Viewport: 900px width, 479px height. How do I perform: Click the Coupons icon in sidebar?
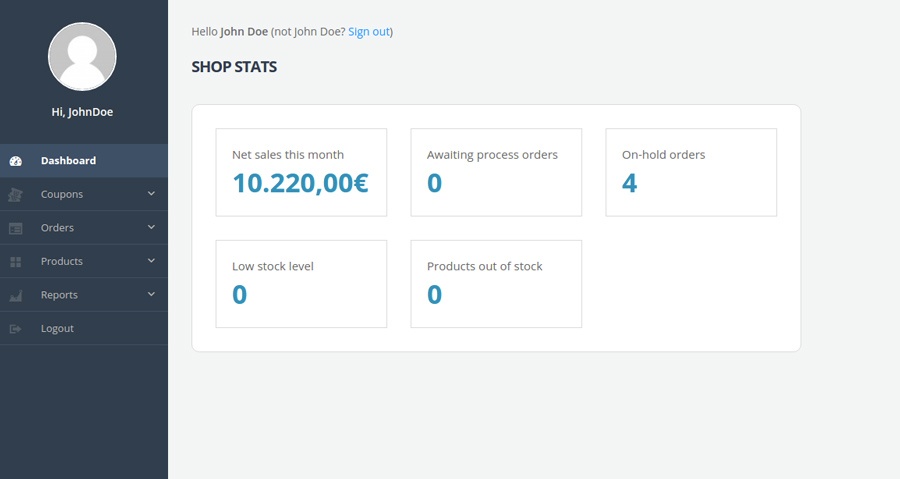pos(15,195)
